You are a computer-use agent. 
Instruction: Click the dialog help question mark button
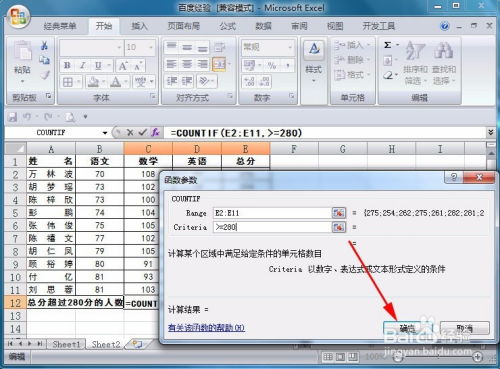point(454,177)
